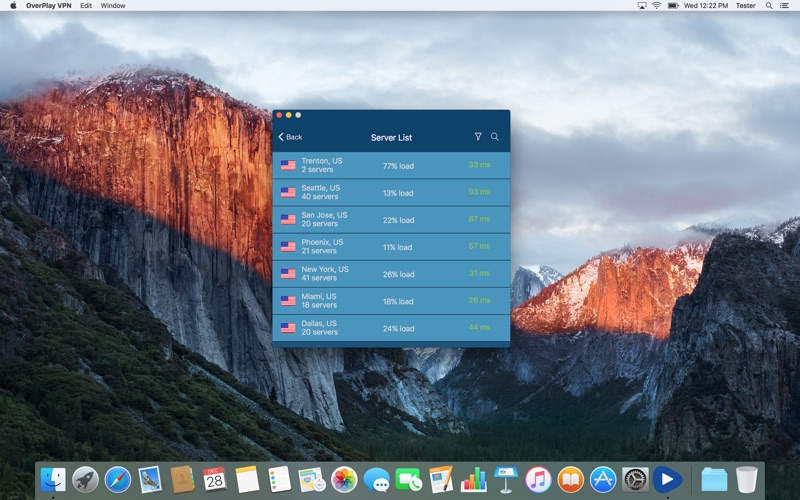Select the Trenton, US server row

391,165
